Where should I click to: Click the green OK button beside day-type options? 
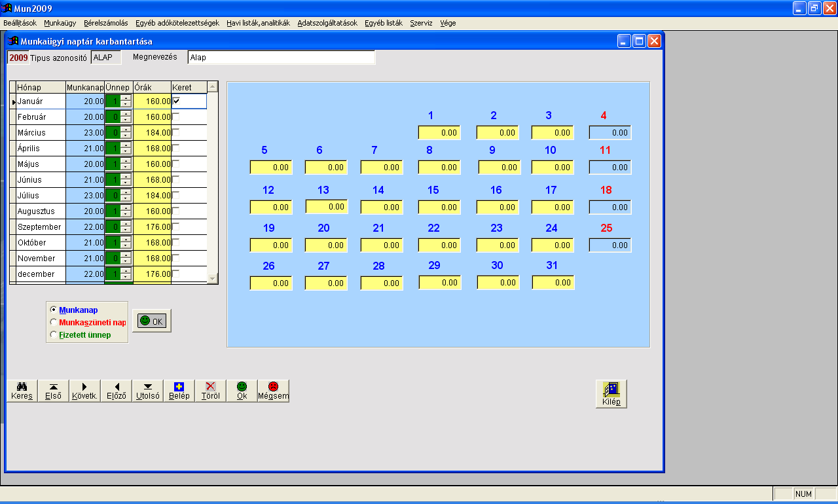[x=152, y=321]
